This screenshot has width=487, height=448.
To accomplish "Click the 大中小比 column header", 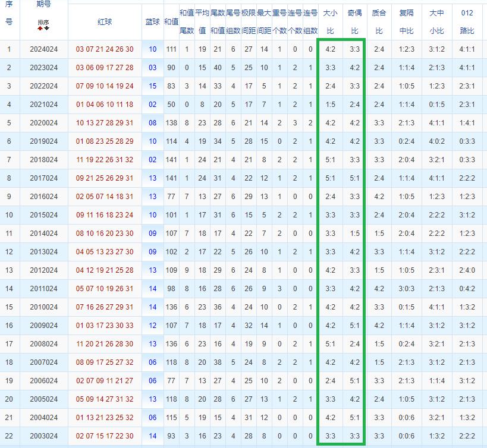I will tap(436, 21).
